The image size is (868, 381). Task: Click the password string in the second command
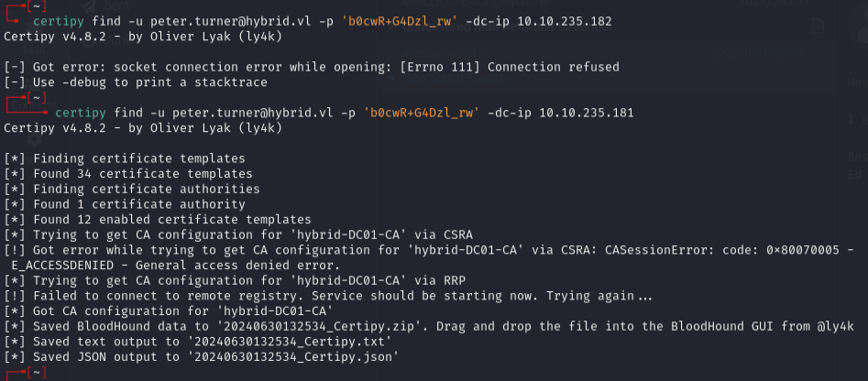click(423, 113)
